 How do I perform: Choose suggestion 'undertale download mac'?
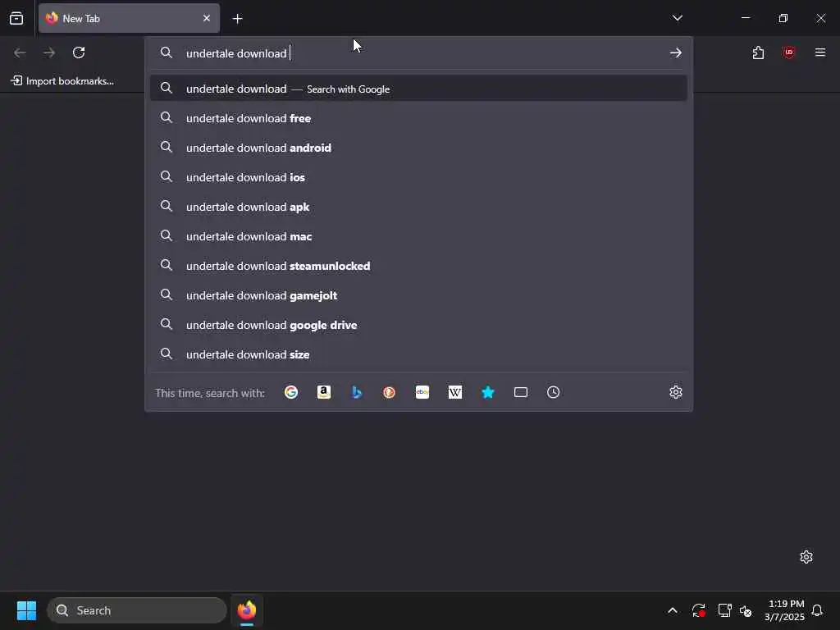[418, 235]
